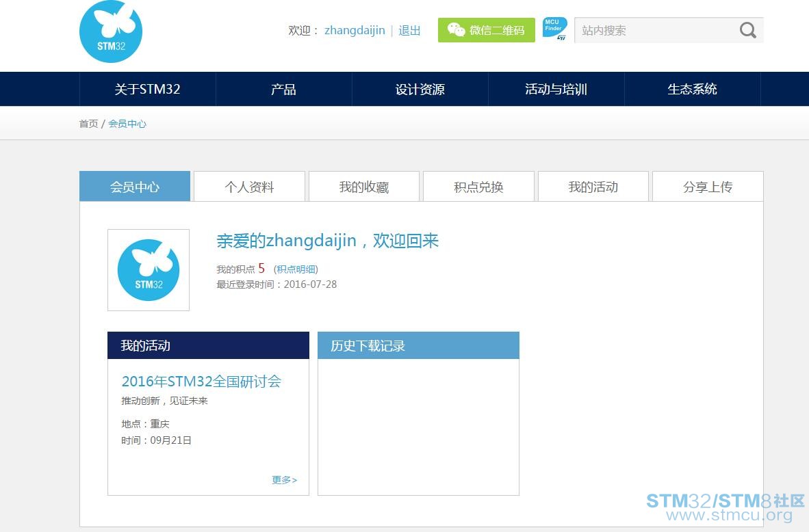Click the welcome text 亲爱的zhangdaijin，欢迎回来
The width and height of the screenshot is (809, 532).
[328, 241]
